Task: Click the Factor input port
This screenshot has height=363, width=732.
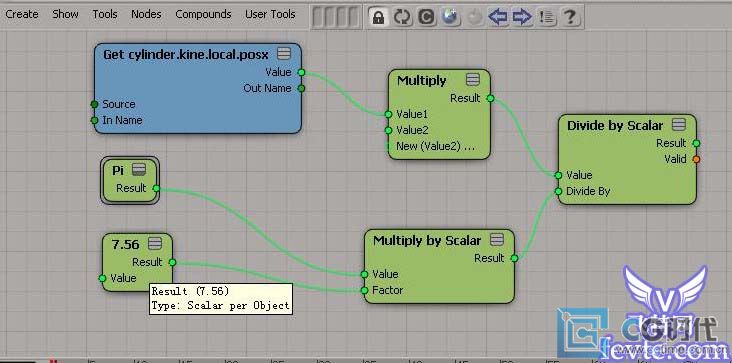Action: 365,291
